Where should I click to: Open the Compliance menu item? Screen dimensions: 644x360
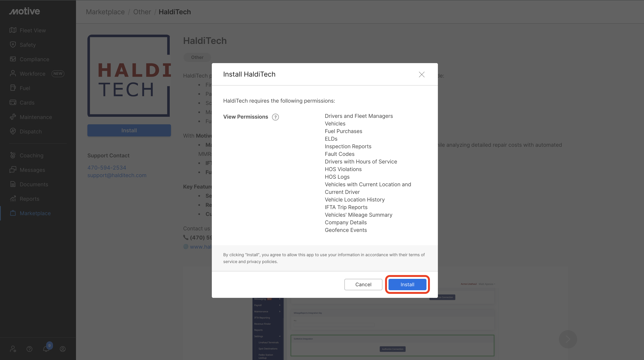pyautogui.click(x=34, y=59)
